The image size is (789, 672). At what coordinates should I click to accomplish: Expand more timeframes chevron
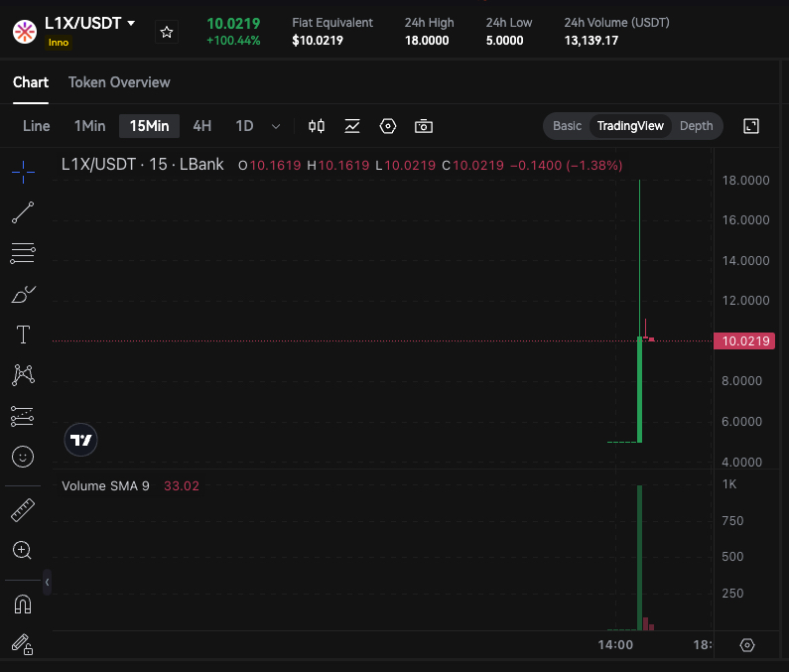pyautogui.click(x=276, y=126)
